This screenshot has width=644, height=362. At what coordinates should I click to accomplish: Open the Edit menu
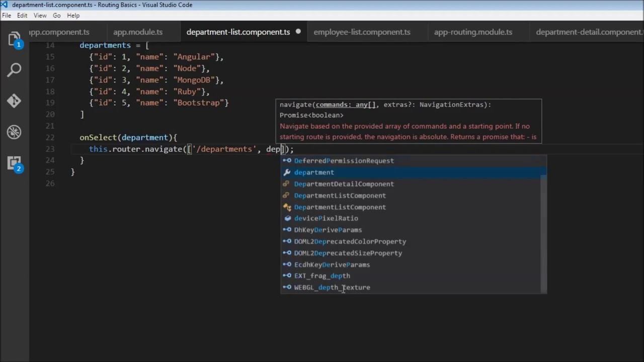(22, 16)
